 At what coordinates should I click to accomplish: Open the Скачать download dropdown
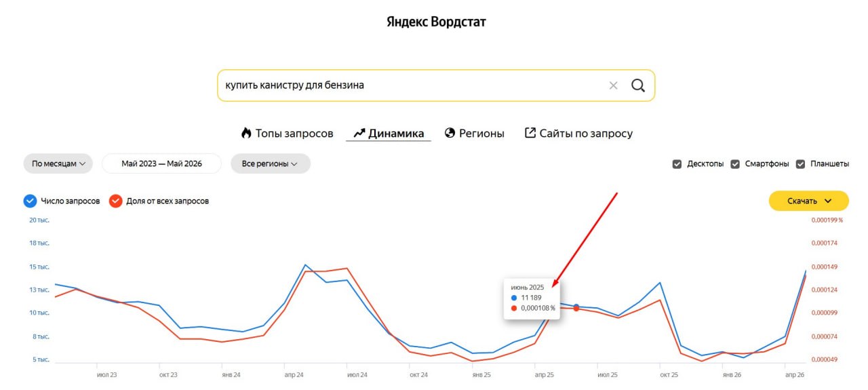click(808, 201)
